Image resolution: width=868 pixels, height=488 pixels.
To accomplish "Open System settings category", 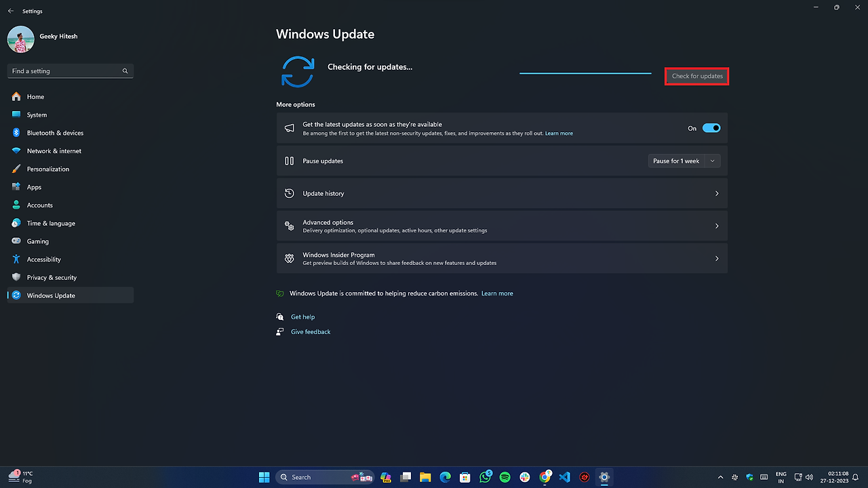I will [71, 115].
